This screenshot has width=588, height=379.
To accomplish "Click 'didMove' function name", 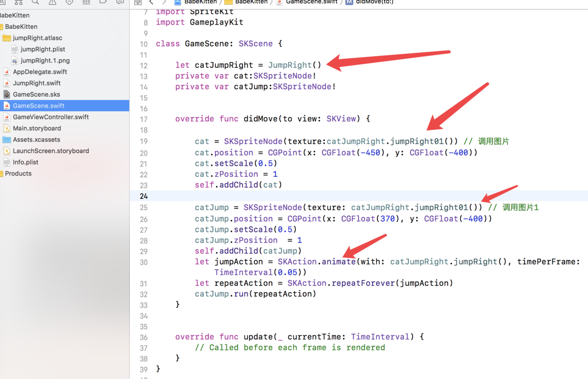I will coord(261,119).
